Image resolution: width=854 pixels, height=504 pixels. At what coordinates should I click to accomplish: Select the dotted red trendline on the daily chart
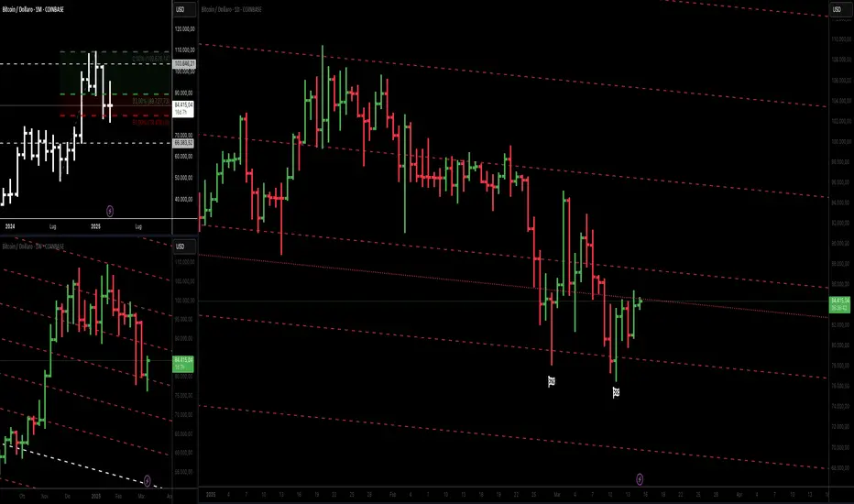512,286
